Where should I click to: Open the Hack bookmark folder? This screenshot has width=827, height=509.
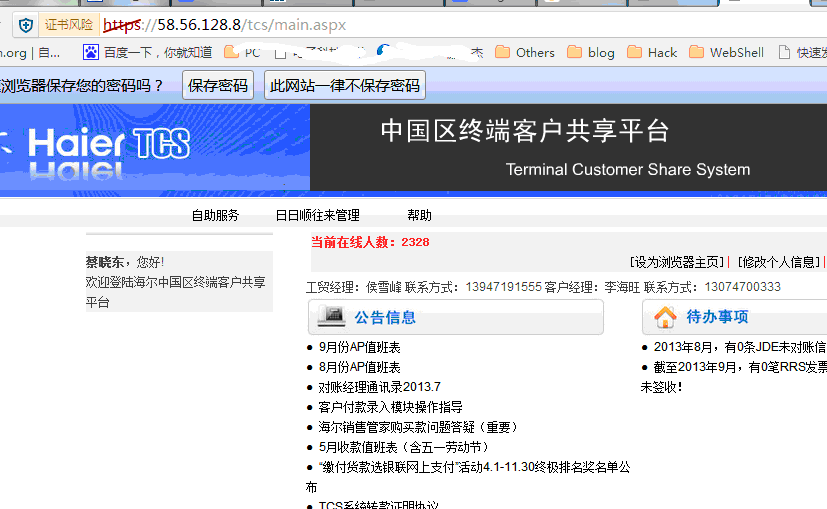652,52
